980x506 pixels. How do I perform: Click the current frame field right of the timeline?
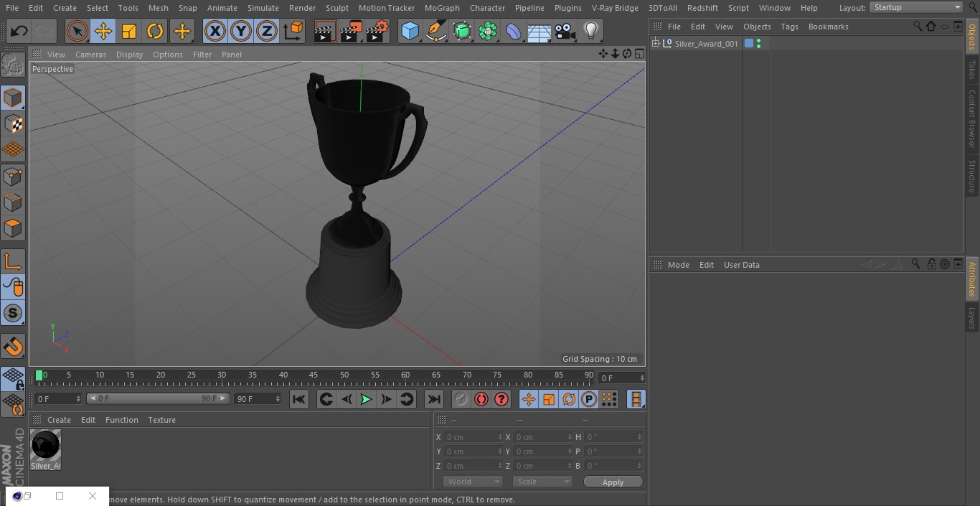tap(621, 378)
